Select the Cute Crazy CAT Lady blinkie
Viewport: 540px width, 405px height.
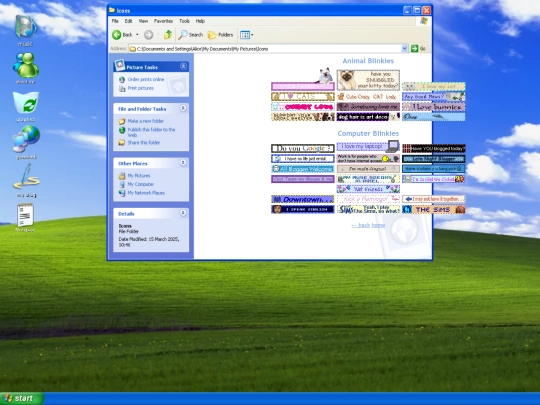[368, 96]
